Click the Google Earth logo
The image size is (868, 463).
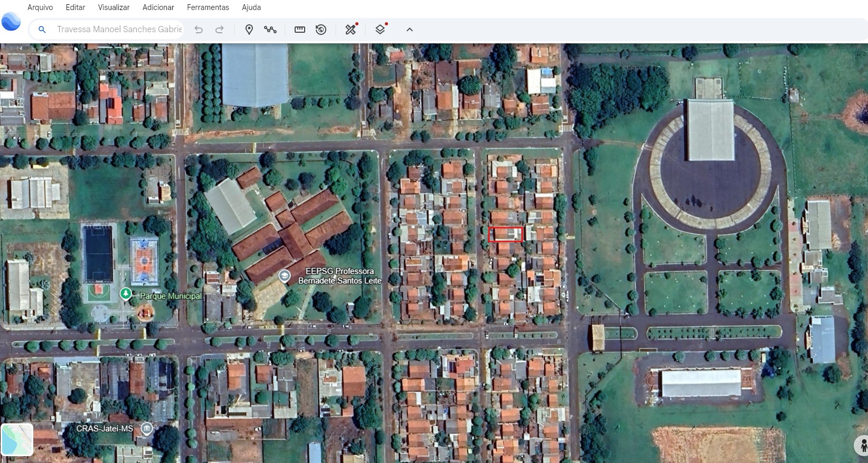(11, 22)
